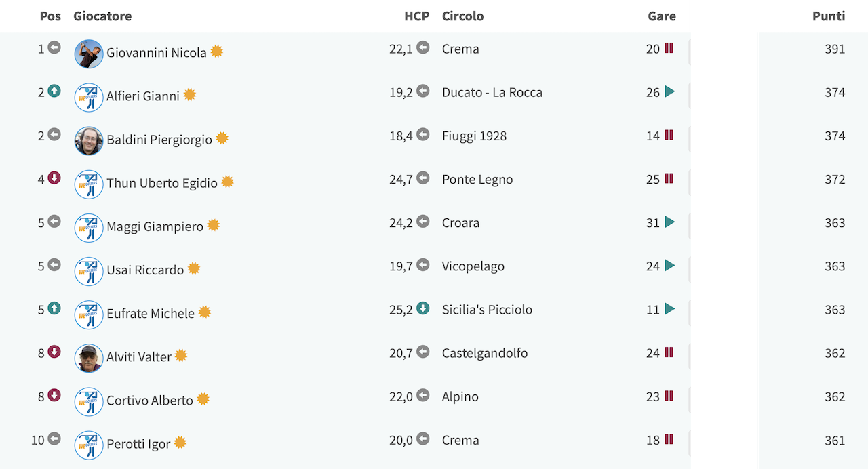
Task: Click Alviti Valter's avatar photo
Action: click(x=89, y=358)
